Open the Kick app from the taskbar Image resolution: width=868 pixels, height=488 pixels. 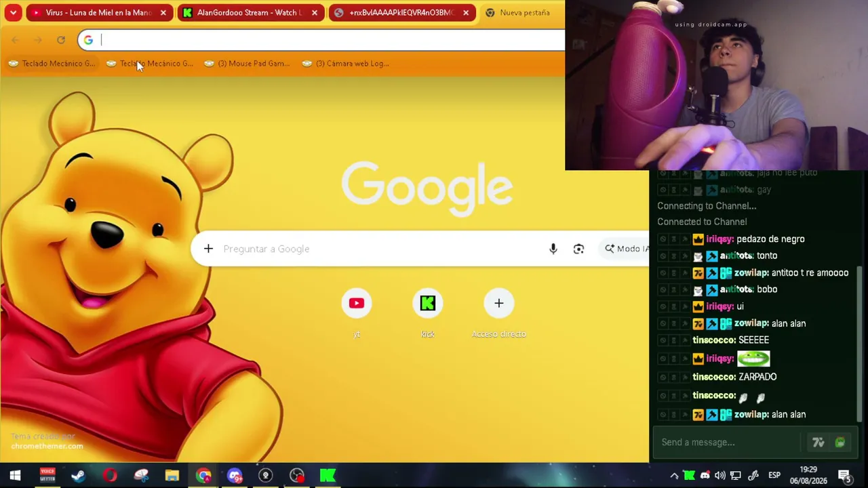tap(328, 476)
